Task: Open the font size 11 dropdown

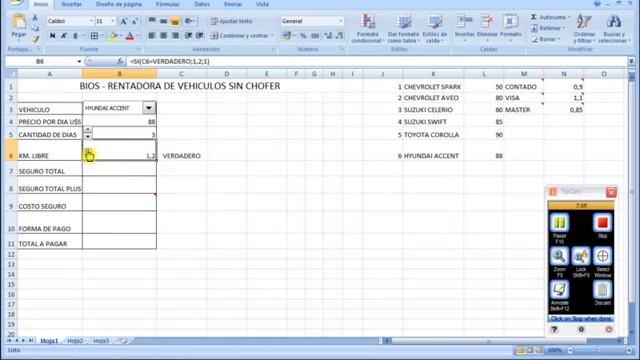Action: point(113,21)
